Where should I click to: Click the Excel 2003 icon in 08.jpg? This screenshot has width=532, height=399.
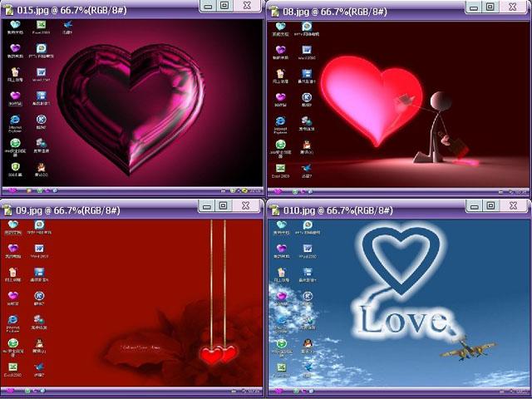(280, 168)
